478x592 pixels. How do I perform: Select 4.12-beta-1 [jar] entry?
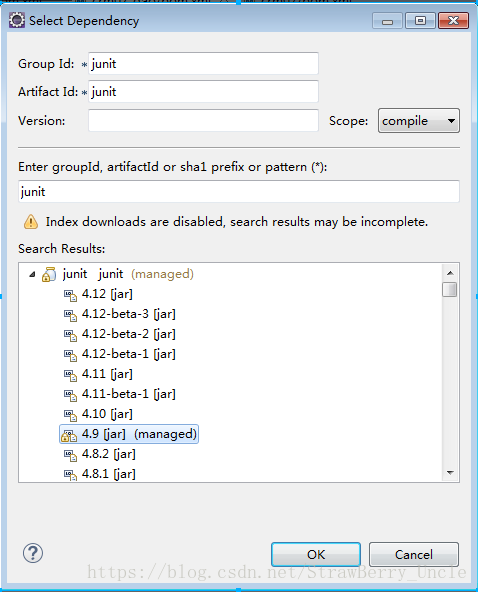pos(129,354)
